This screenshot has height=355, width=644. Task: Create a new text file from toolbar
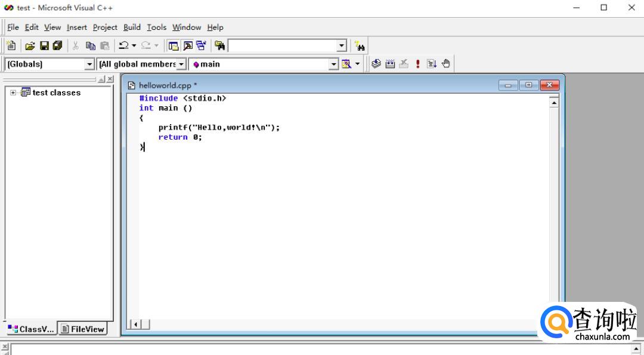click(x=11, y=45)
